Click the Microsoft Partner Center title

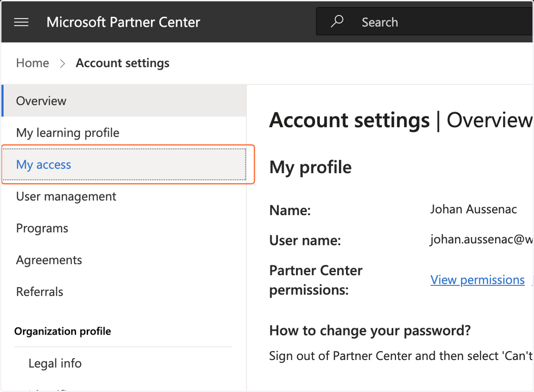[123, 22]
